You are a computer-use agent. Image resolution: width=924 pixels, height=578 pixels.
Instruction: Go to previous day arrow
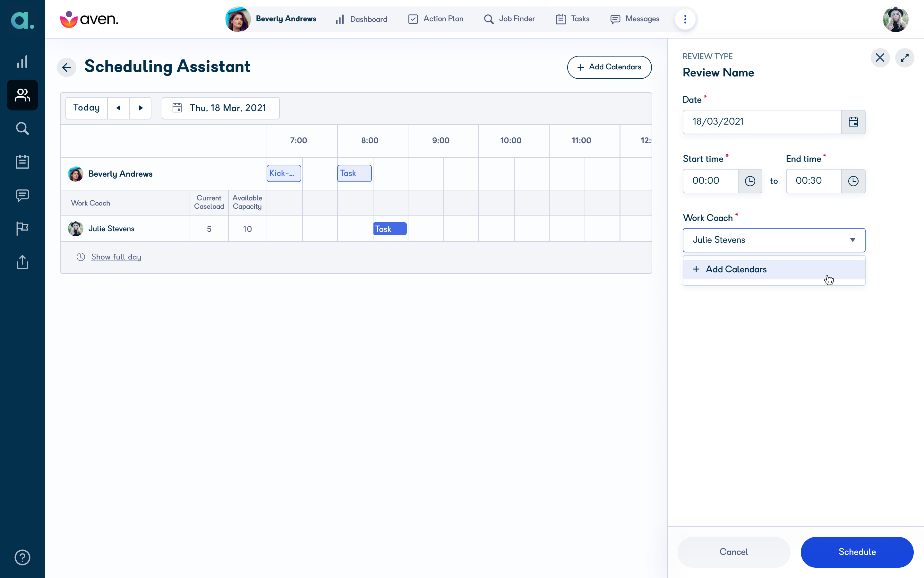tap(118, 108)
